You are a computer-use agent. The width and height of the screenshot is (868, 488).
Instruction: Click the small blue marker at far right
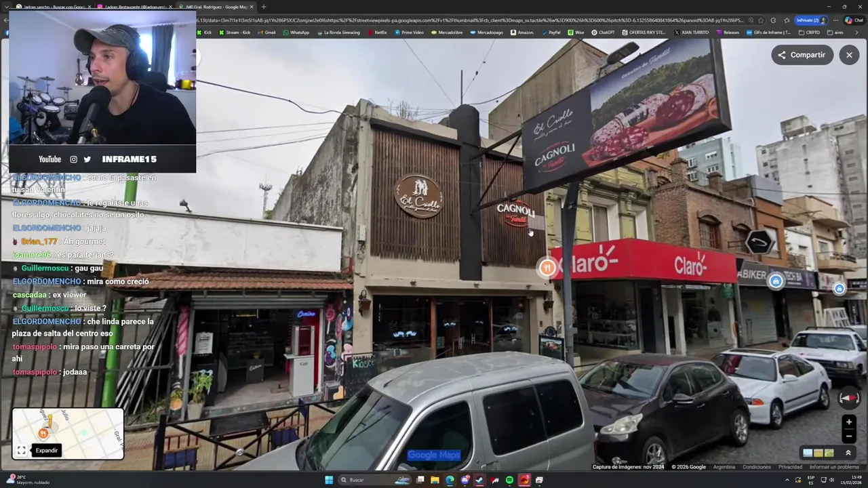click(x=839, y=289)
